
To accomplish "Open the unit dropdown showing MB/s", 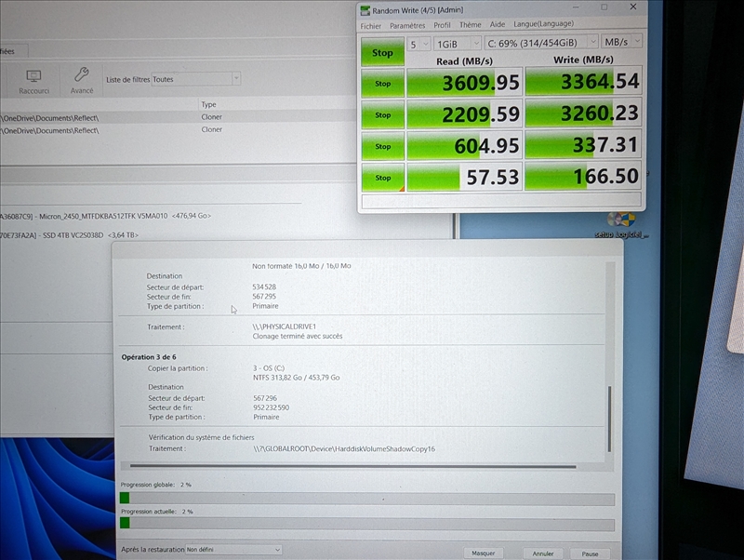I will click(621, 42).
